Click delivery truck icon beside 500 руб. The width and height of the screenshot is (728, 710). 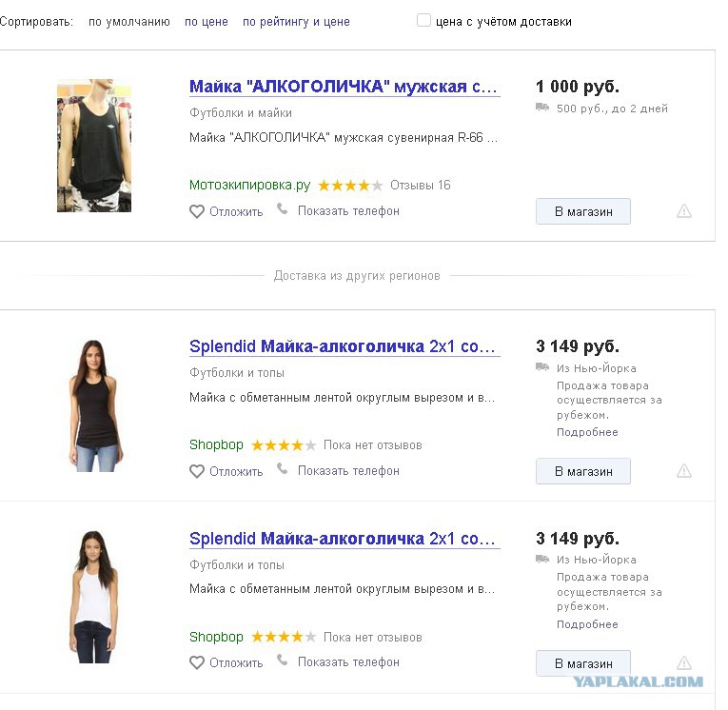coord(542,108)
